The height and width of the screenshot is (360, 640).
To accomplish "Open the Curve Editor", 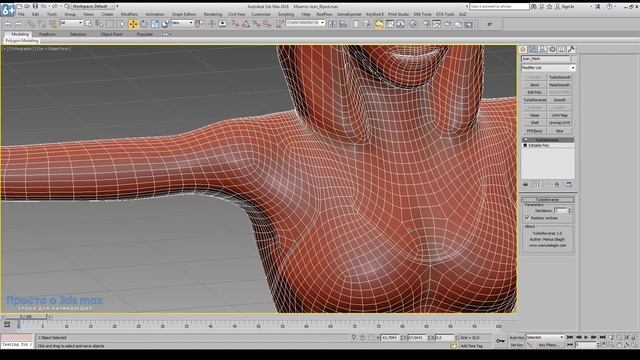I will pos(390,24).
